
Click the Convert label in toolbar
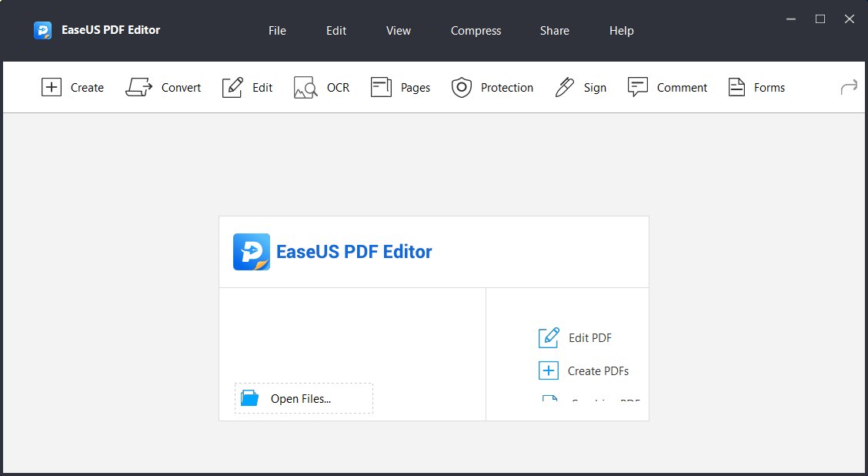181,88
